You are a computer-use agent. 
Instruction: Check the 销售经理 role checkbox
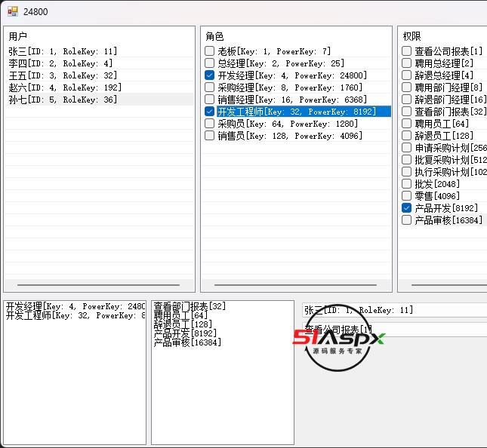210,100
